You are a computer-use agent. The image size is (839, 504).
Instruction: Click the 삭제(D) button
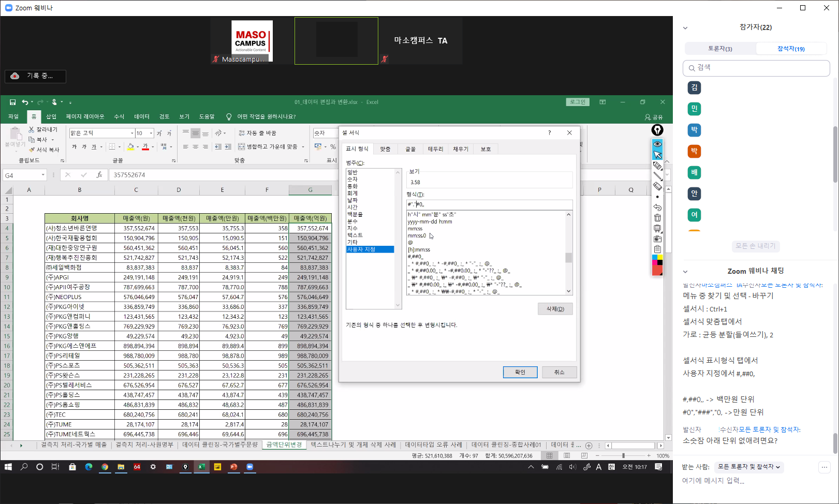555,309
